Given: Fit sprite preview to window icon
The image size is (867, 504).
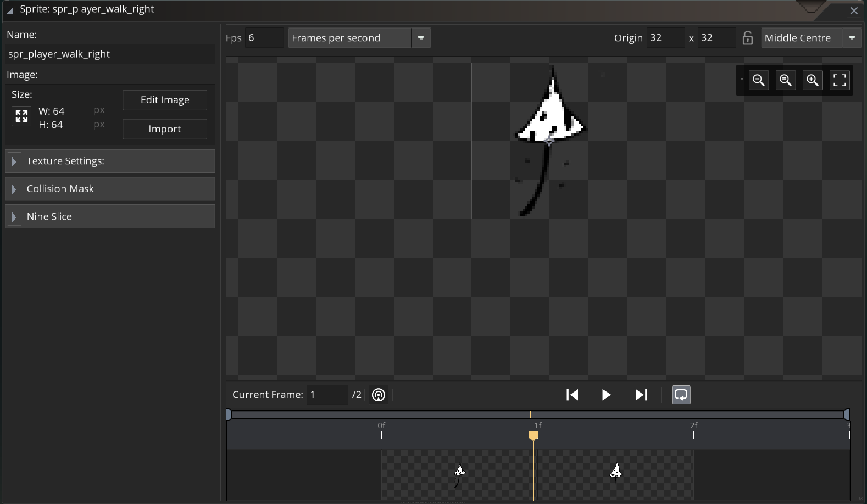Looking at the screenshot, I should tap(840, 80).
